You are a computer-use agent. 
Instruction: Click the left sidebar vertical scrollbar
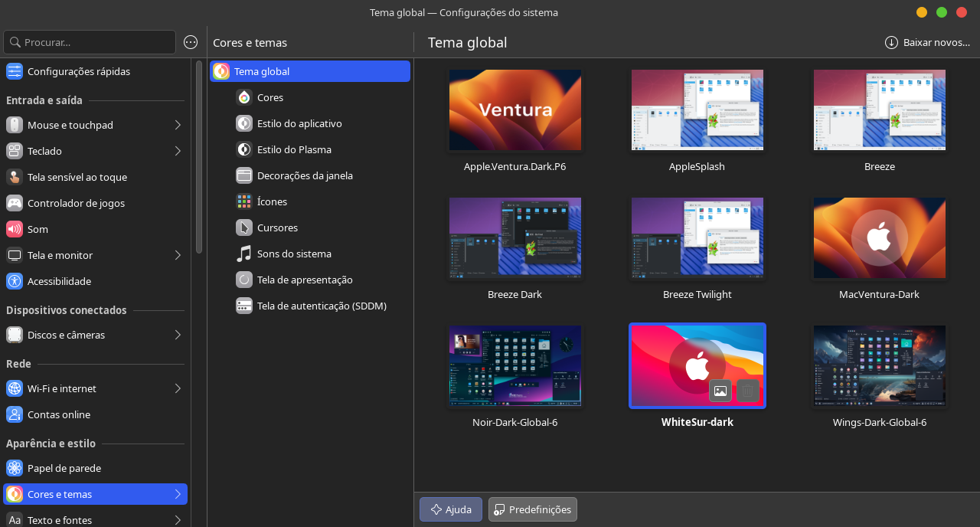click(198, 157)
